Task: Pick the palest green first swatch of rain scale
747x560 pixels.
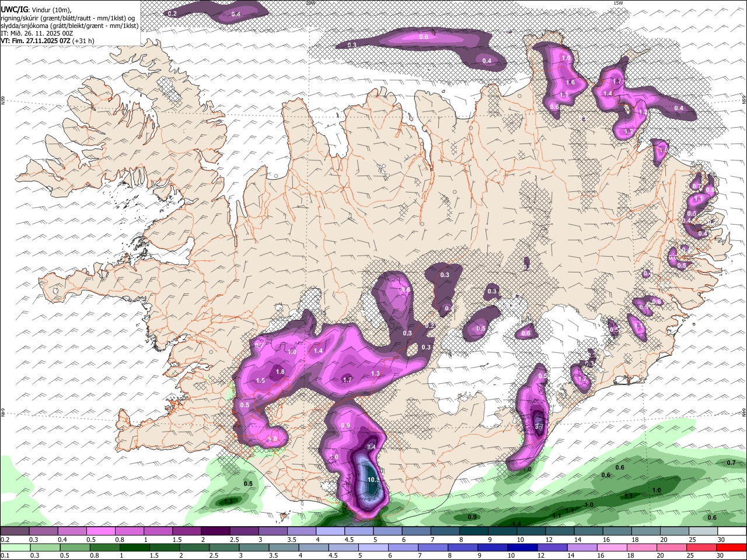Action: [15, 548]
